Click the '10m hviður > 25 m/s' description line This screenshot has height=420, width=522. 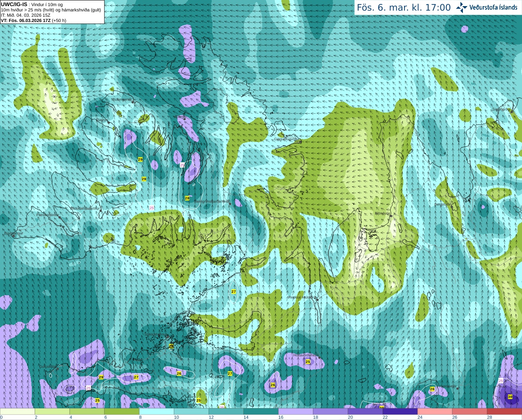click(x=51, y=10)
